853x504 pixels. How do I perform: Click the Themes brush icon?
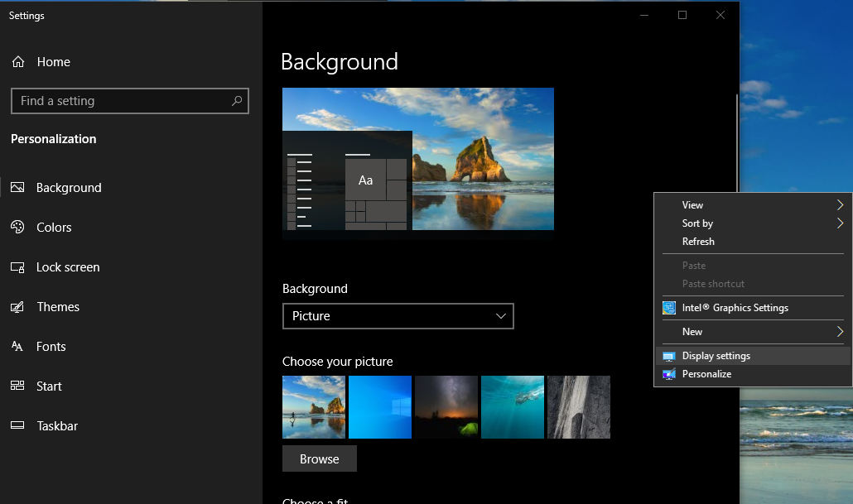pyautogui.click(x=17, y=307)
